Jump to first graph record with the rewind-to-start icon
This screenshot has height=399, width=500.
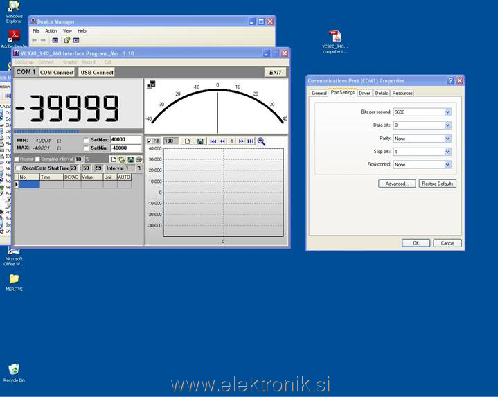(213, 141)
